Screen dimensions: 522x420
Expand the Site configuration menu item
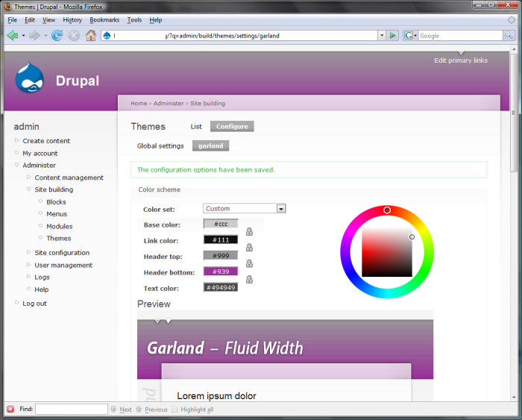tap(28, 252)
